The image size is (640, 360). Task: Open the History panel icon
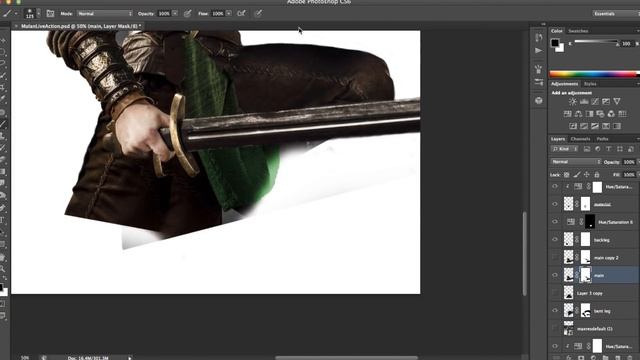pos(539,38)
